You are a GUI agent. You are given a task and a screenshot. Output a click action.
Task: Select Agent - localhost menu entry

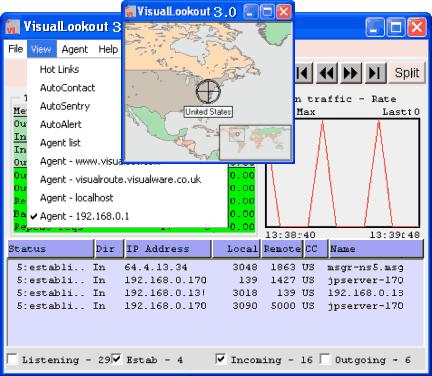(x=77, y=198)
